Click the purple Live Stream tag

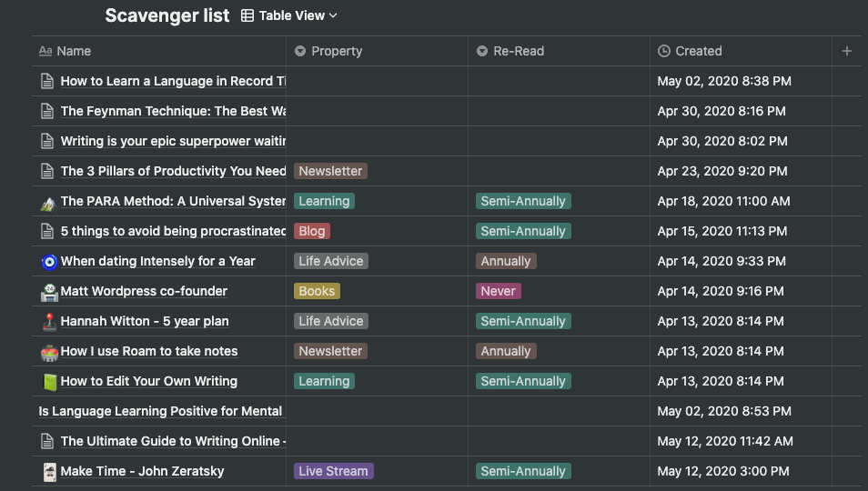pos(334,471)
